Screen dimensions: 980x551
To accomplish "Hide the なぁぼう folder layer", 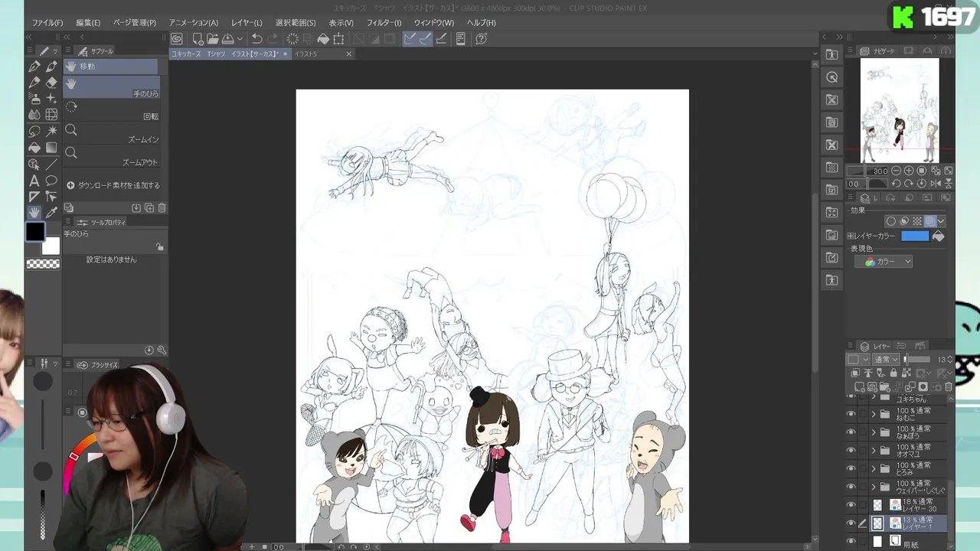I will [x=851, y=432].
